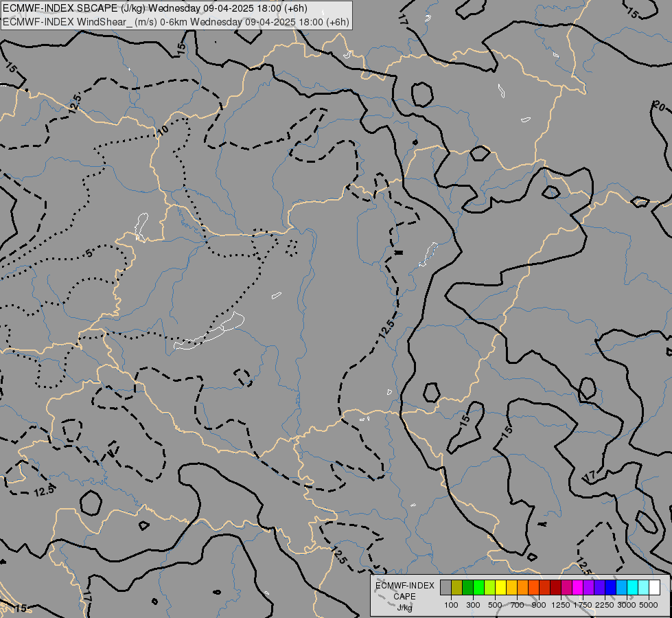This screenshot has height=618, width=672.
Task: Click the contour label 5 on the dotted line
Action: 89,253
